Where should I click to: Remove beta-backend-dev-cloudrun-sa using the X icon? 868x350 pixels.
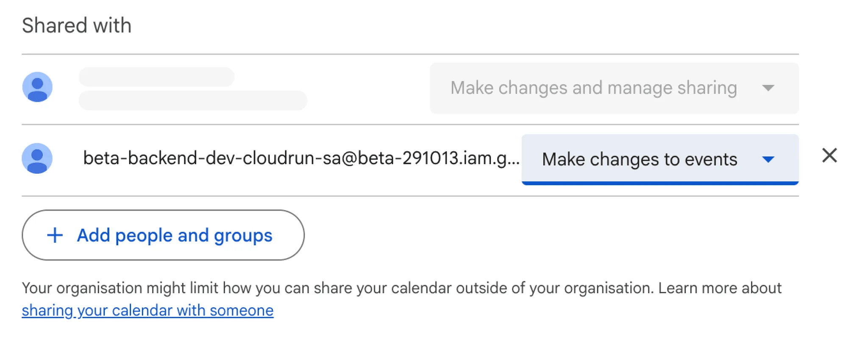click(829, 156)
